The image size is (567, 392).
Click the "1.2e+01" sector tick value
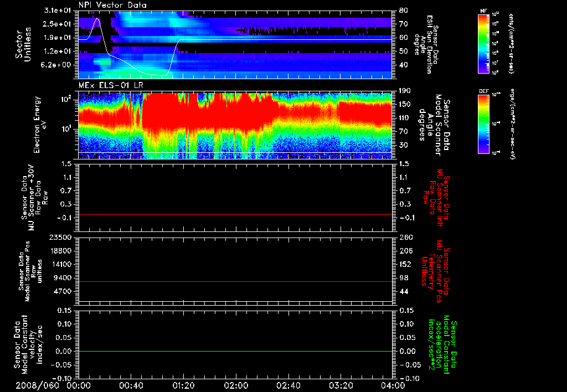[58, 51]
